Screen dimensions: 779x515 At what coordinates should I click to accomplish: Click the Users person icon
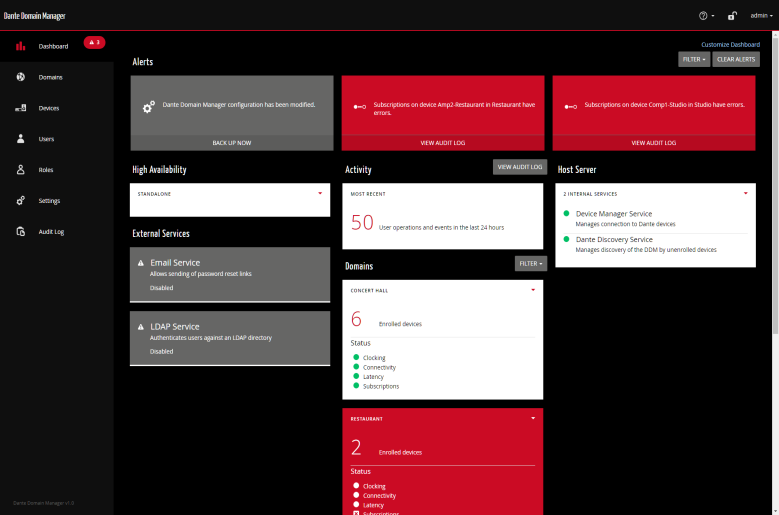[x=20, y=139]
